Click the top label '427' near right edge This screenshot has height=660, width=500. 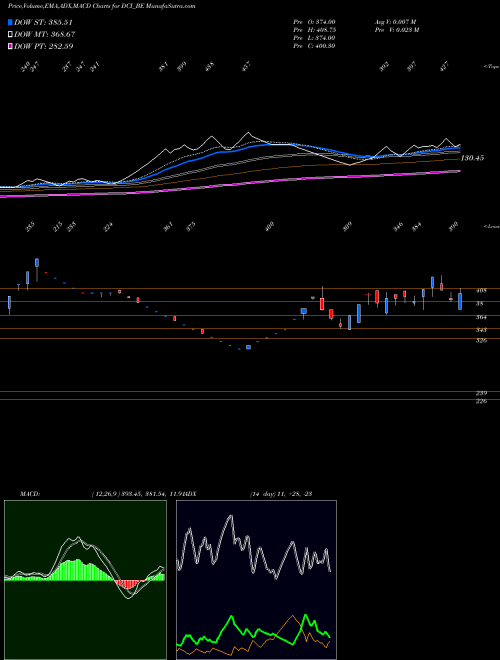(x=444, y=67)
